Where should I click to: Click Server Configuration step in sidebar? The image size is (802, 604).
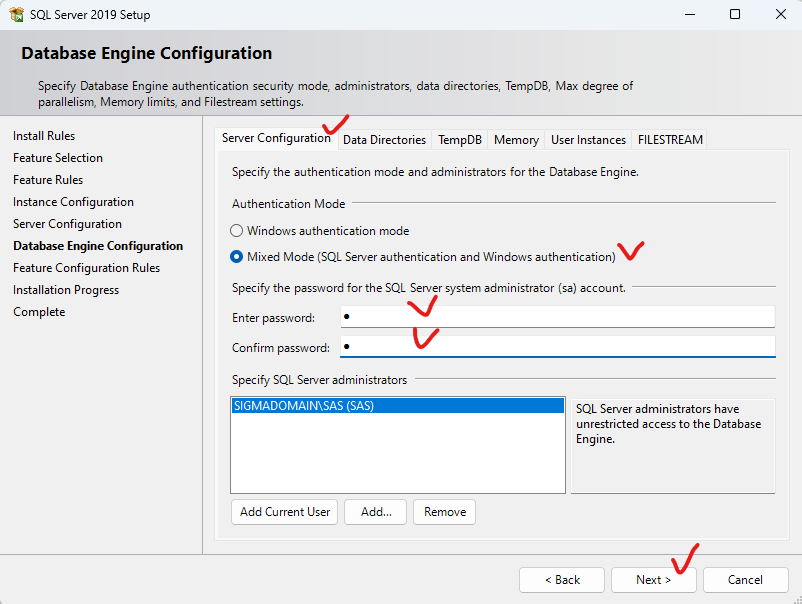point(67,224)
